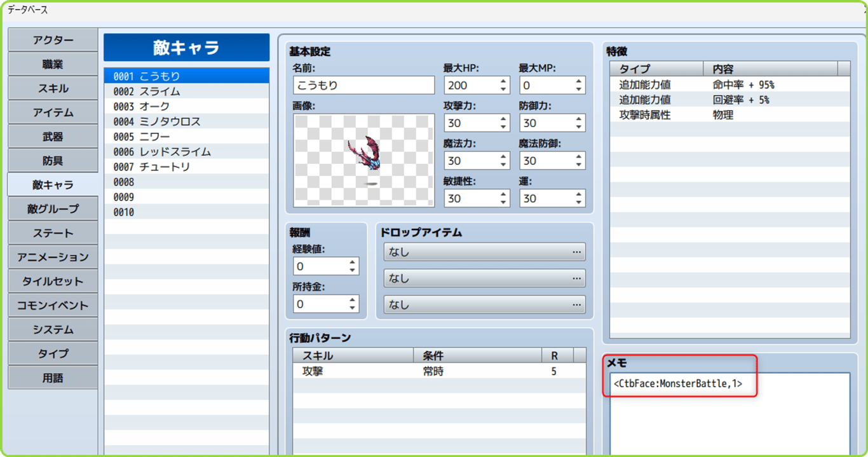
Task: Open the 武器 (Weapons) settings
Action: tap(53, 136)
